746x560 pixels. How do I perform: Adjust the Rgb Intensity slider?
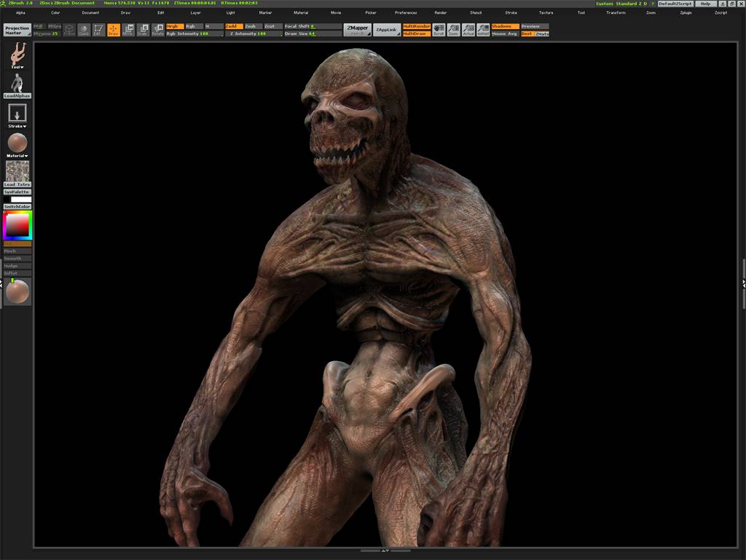[195, 33]
